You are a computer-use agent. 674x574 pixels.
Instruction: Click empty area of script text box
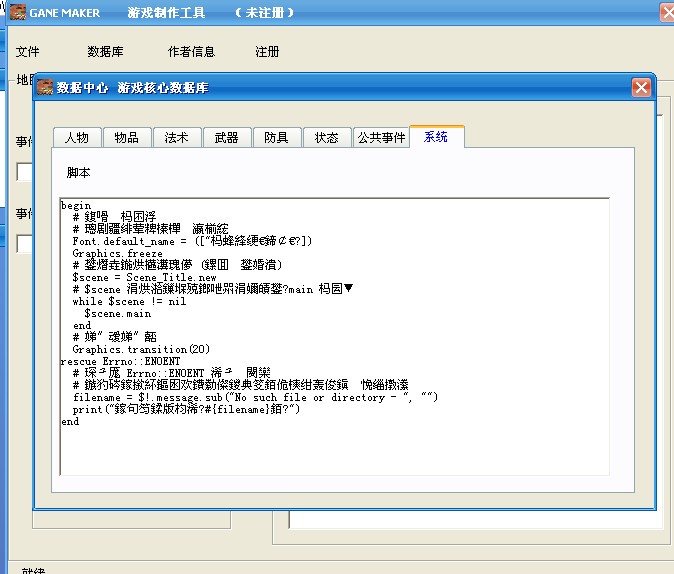pyautogui.click(x=334, y=451)
